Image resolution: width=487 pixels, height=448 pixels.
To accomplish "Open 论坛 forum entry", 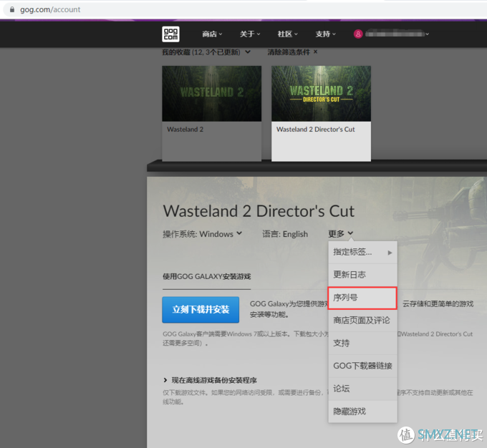I will 362,389.
